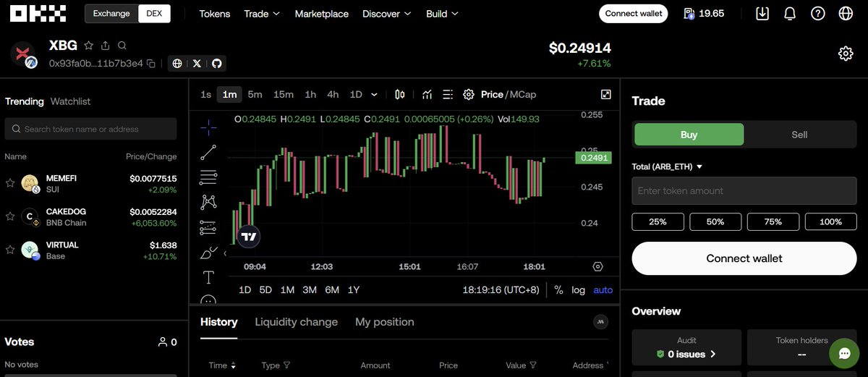Collapse drawing toolbar arrow
Screen dimensions: 868x377
click(x=224, y=253)
